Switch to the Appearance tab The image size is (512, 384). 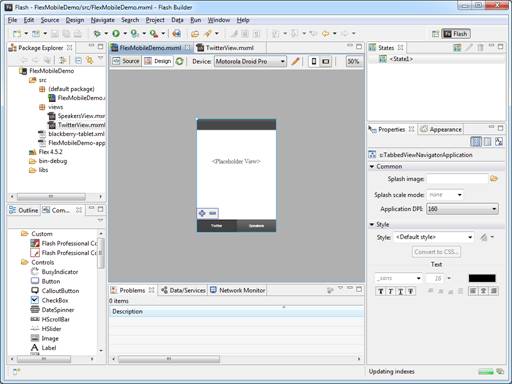pyautogui.click(x=441, y=129)
